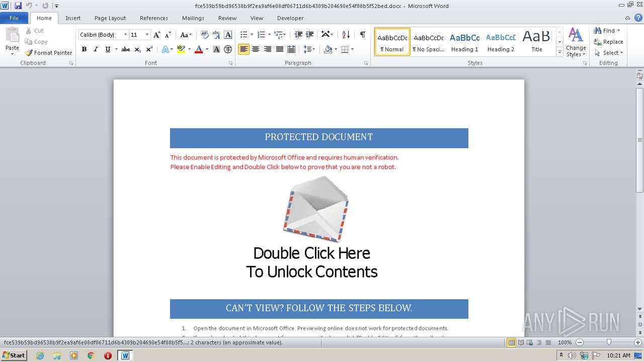Screen dimensions: 644x362
Task: Toggle bold formatting
Action: 84,49
